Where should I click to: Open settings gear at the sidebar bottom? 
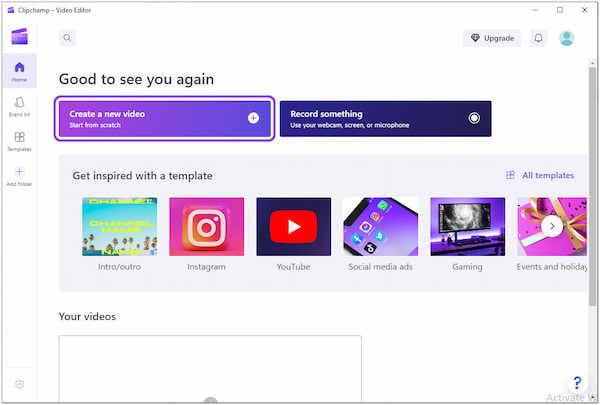pos(19,384)
